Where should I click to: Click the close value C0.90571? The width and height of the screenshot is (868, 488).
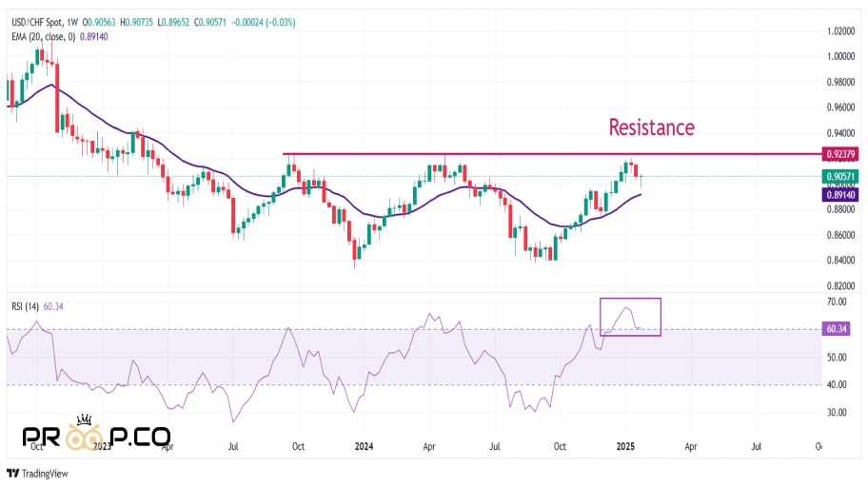pos(210,23)
